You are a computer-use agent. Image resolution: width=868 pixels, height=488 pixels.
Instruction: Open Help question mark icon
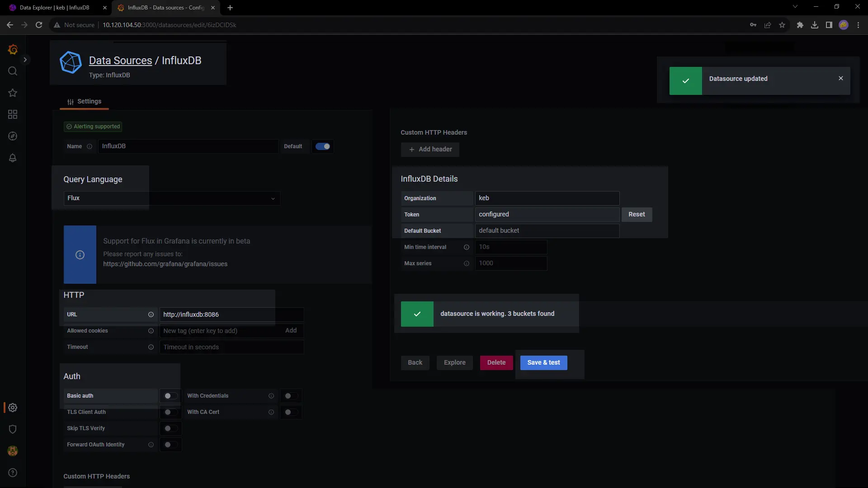[13, 473]
